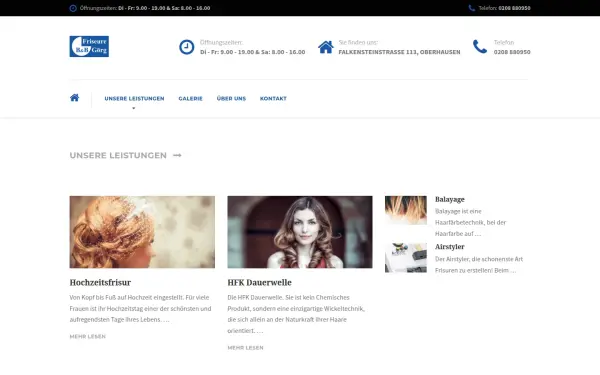Click the Balayage thumbnail image

(406, 210)
